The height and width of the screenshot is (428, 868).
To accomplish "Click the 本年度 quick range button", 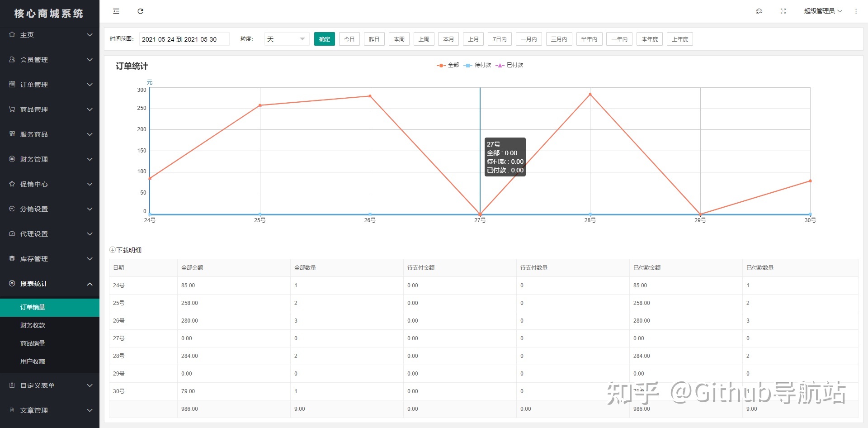I will click(650, 39).
